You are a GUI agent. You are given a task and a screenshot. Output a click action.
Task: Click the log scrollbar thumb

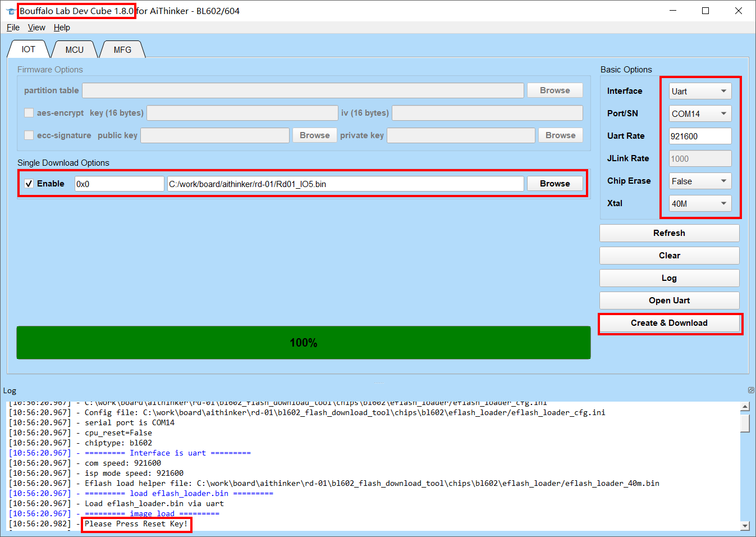click(x=745, y=422)
